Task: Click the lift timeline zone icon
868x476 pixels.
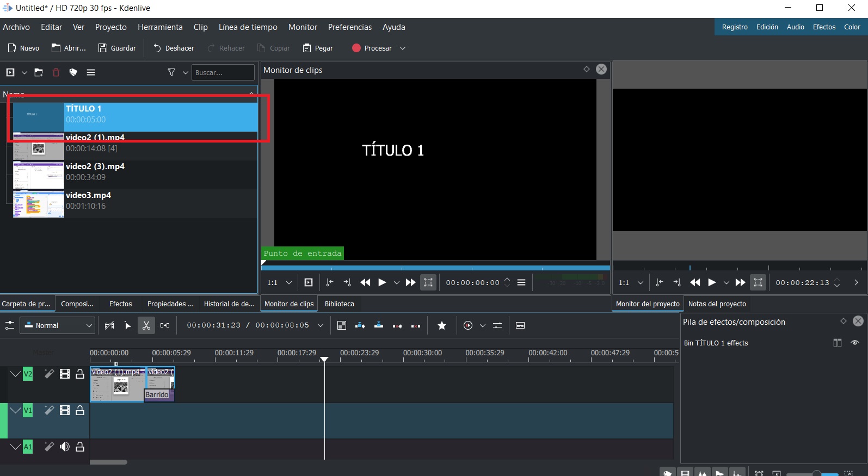Action: 416,326
